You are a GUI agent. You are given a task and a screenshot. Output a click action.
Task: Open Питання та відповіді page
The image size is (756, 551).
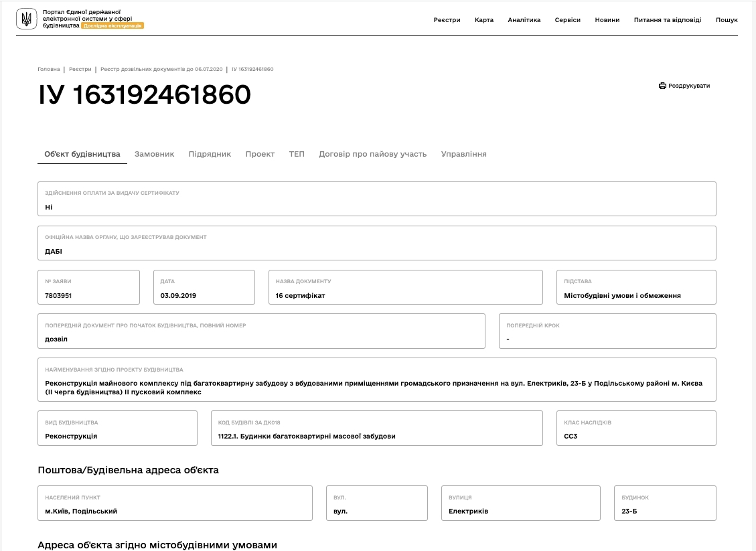click(x=668, y=20)
